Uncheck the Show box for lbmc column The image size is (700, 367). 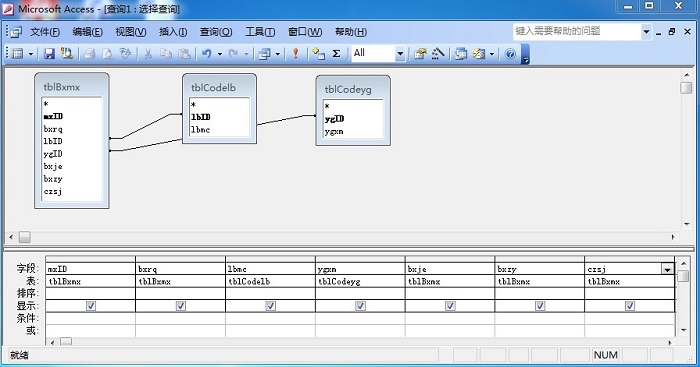point(271,306)
